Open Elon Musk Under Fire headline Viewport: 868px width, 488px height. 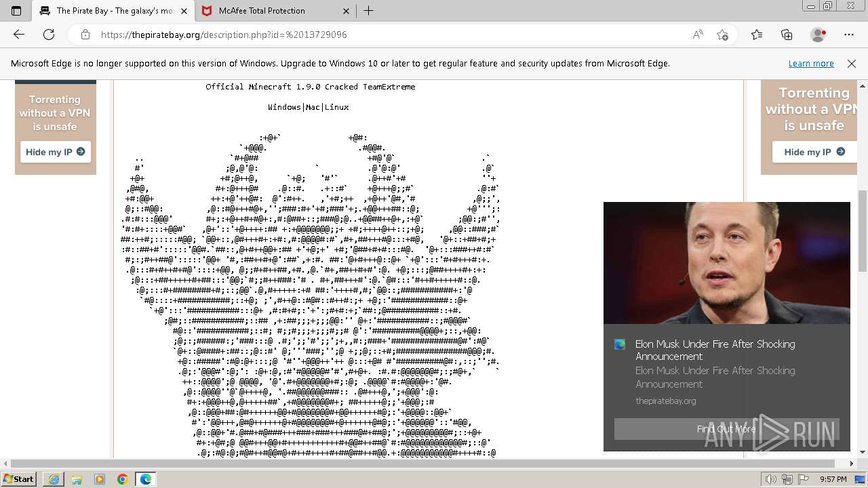pyautogui.click(x=715, y=350)
